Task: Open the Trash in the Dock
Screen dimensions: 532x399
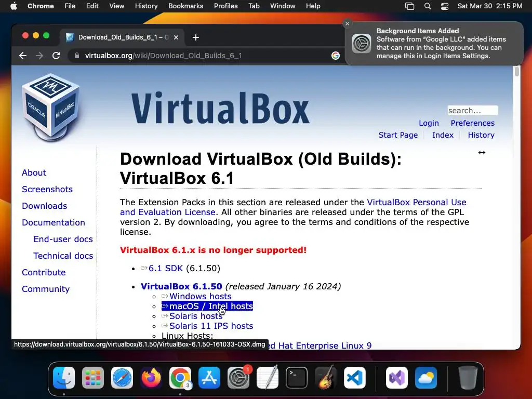Action: tap(468, 378)
